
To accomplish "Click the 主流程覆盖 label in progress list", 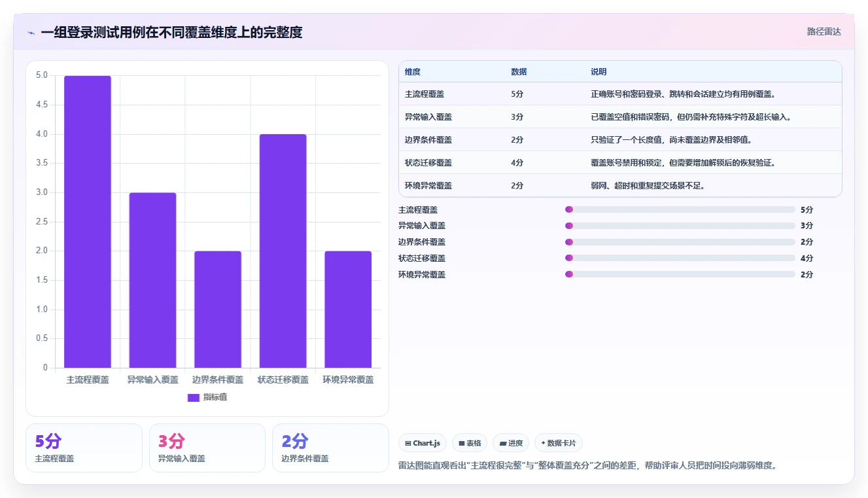I will point(418,209).
